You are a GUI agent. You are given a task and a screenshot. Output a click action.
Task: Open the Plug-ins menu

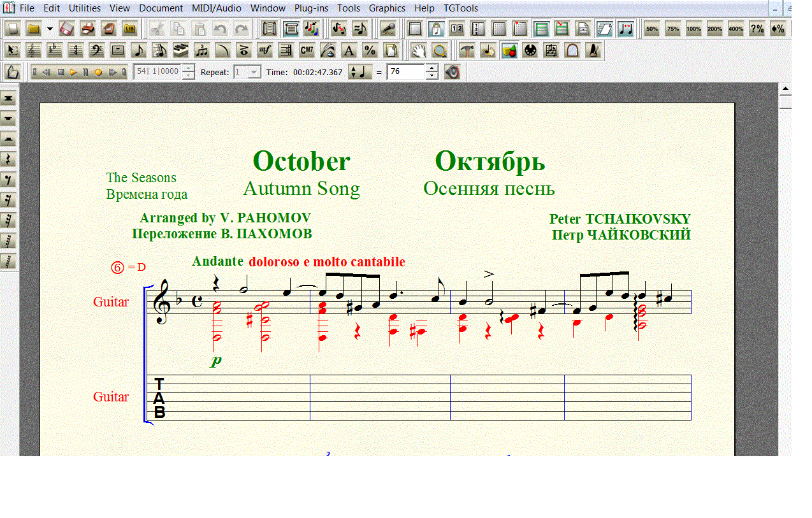tap(311, 8)
